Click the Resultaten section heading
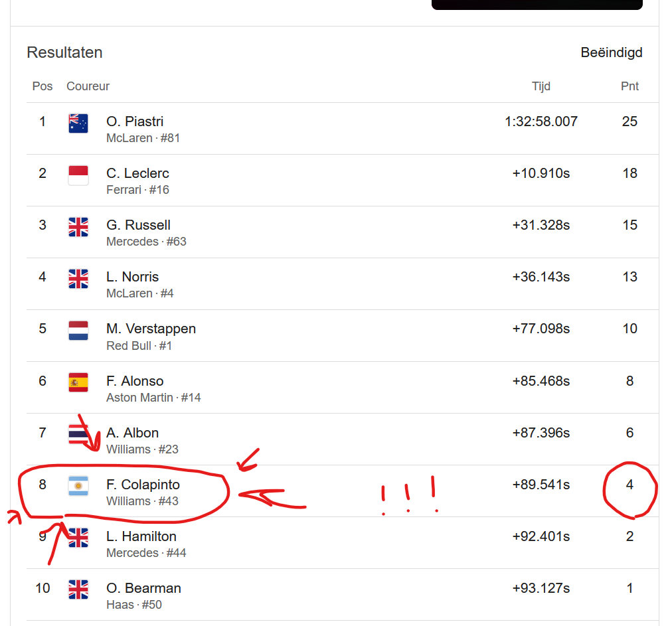 [64, 52]
